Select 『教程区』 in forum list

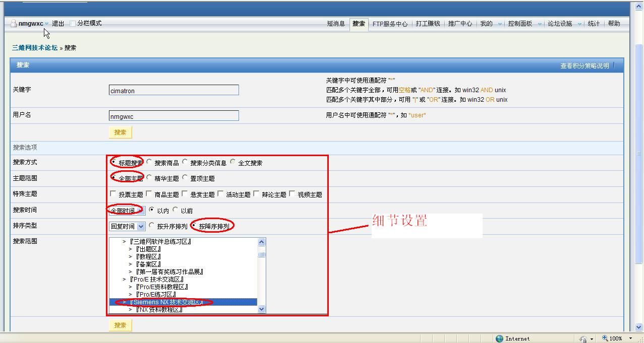click(x=148, y=257)
